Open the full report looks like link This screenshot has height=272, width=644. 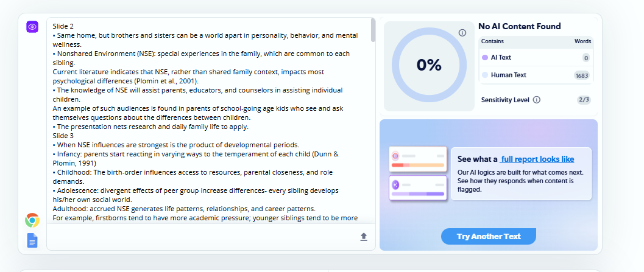tap(537, 159)
